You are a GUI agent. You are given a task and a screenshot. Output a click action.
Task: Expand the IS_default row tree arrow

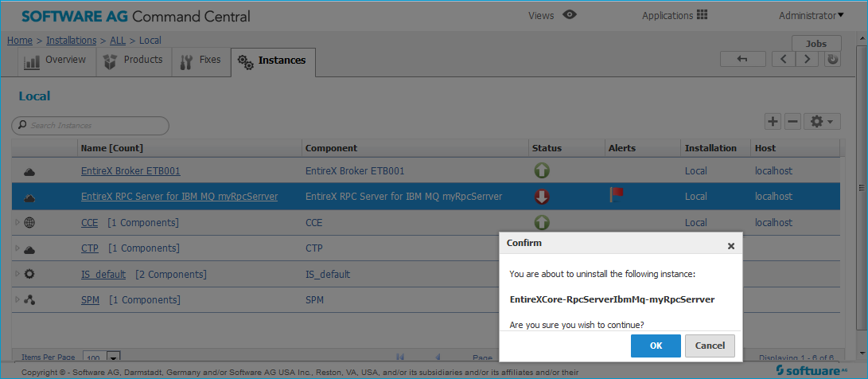pyautogui.click(x=18, y=274)
